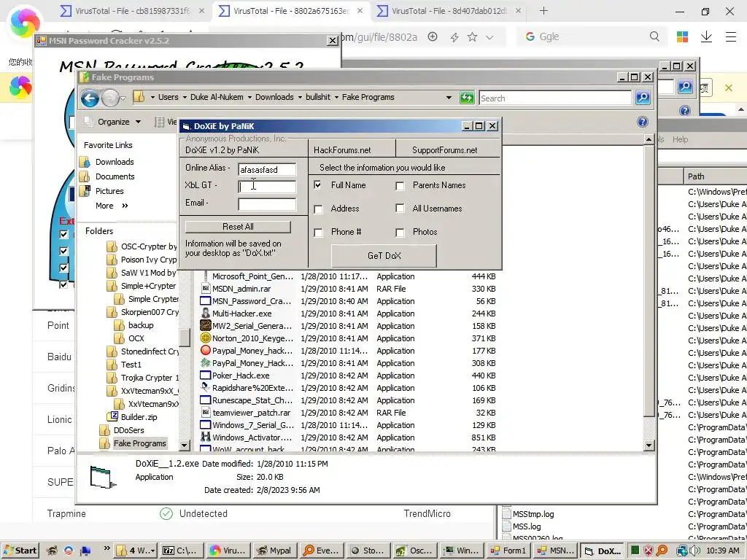
Task: Expand browser address bar chevron dropdown
Action: click(x=489, y=37)
